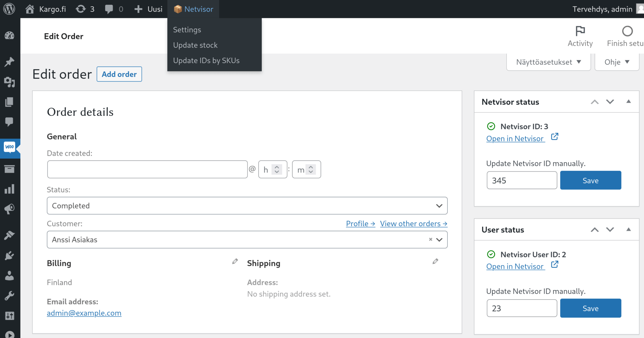Image resolution: width=644 pixels, height=338 pixels.
Task: Open the Tools wrench sidebar icon
Action: coord(9,296)
